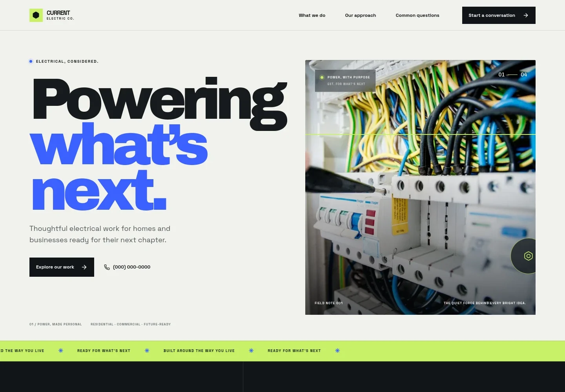Click the blue dot beside Electrical, considered

[31, 61]
